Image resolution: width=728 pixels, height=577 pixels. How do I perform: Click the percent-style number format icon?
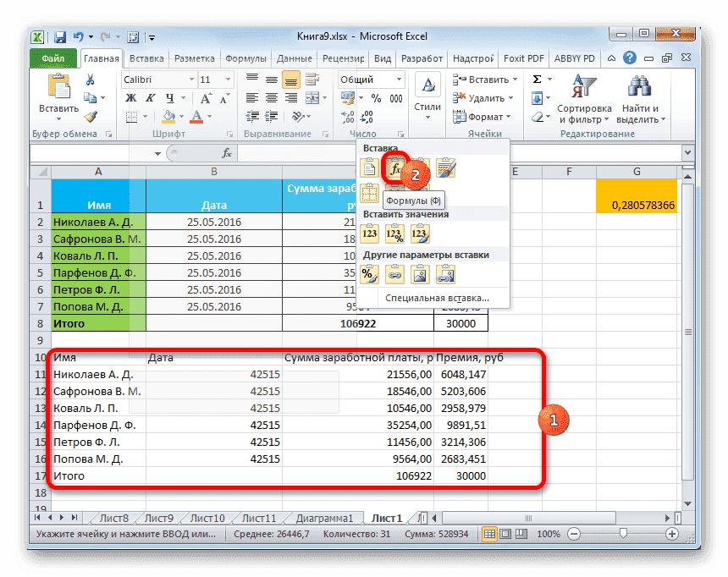376,98
